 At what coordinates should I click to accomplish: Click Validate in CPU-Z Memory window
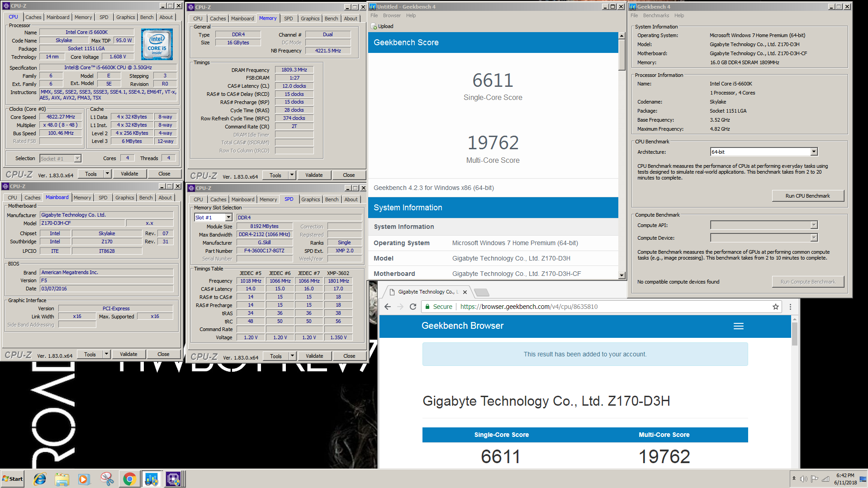(314, 175)
